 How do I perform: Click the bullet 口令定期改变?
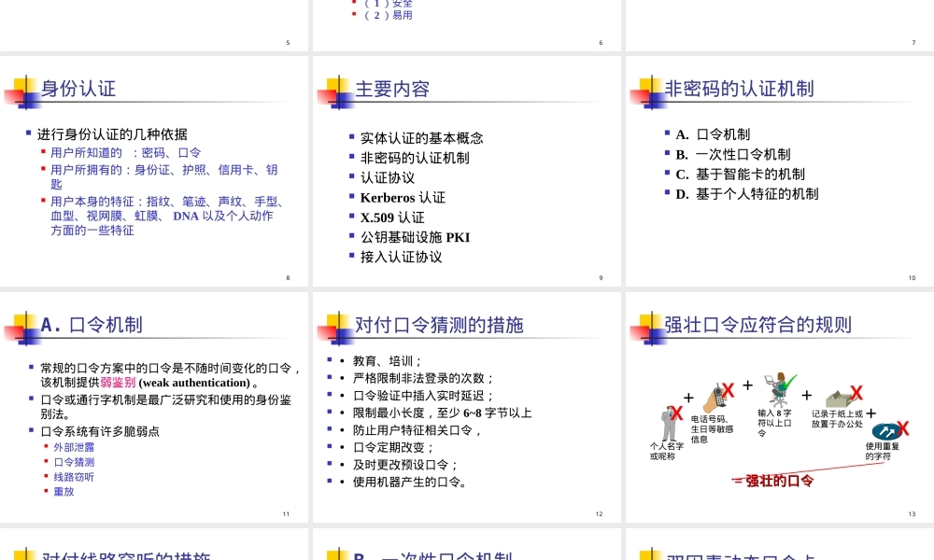point(394,447)
